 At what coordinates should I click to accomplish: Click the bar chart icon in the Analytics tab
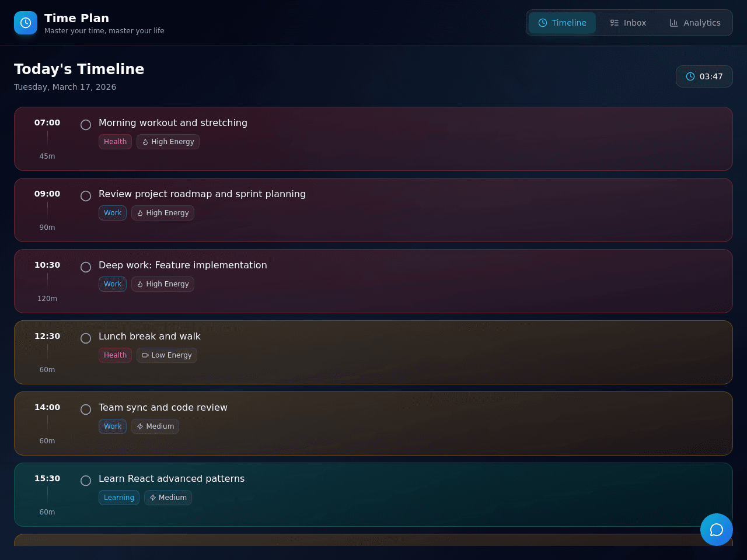tap(674, 23)
